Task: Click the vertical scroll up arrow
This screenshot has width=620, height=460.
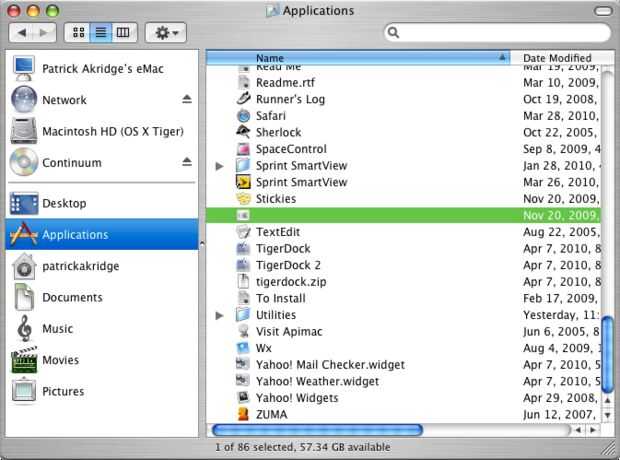Action: point(608,400)
